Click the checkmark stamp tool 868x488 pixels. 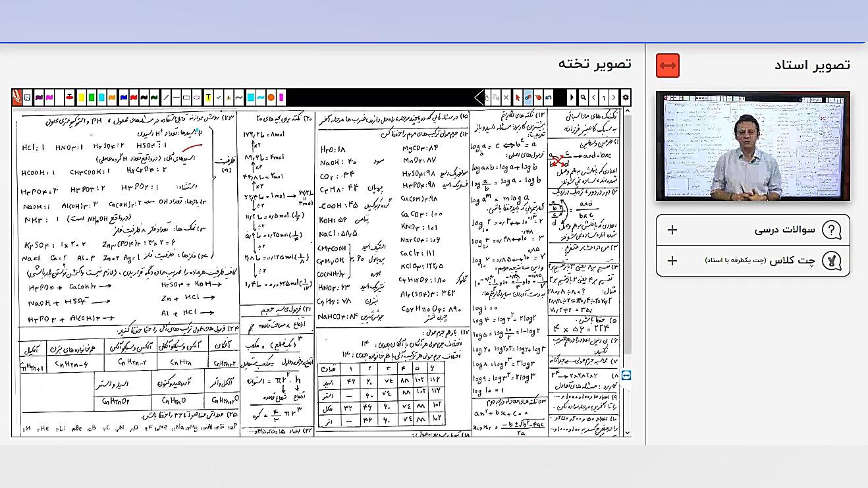218,97
